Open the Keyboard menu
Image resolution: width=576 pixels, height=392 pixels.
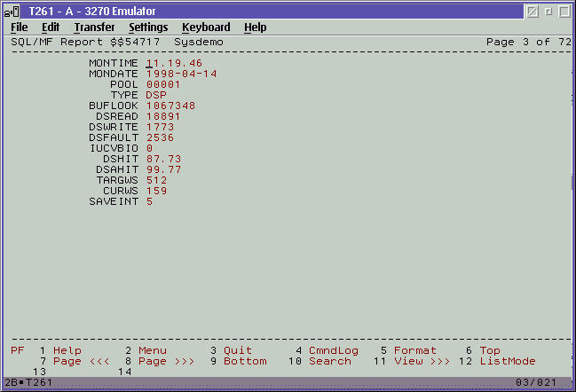click(206, 27)
